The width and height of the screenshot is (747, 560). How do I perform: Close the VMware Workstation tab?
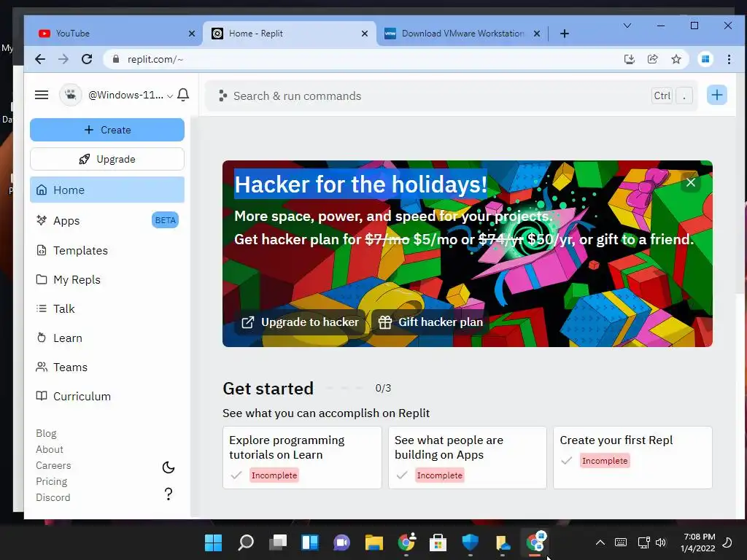[537, 34]
